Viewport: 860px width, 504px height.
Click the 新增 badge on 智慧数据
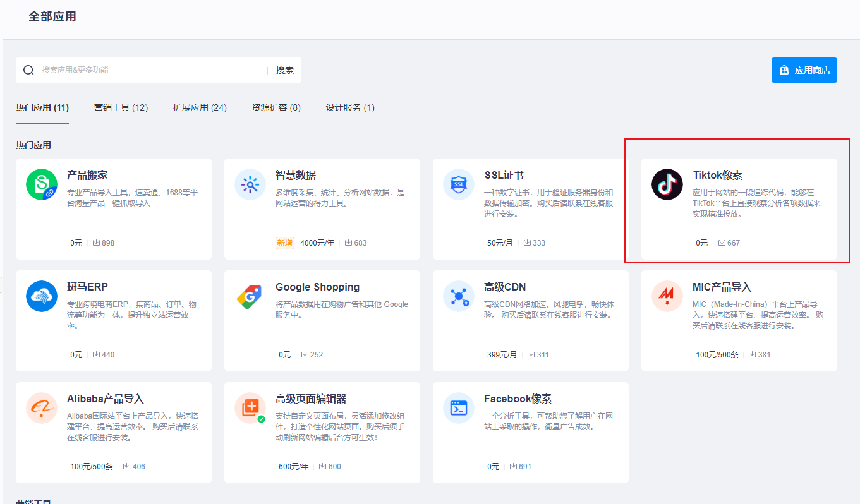click(285, 243)
